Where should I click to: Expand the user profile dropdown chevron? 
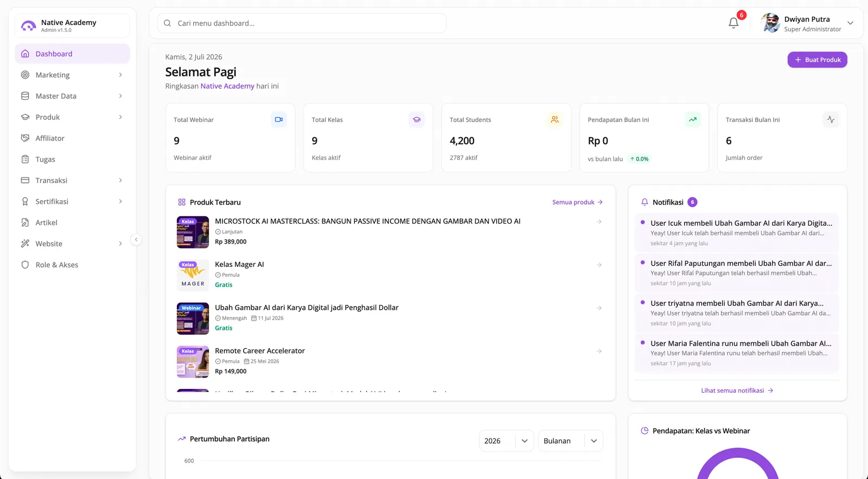[x=850, y=23]
